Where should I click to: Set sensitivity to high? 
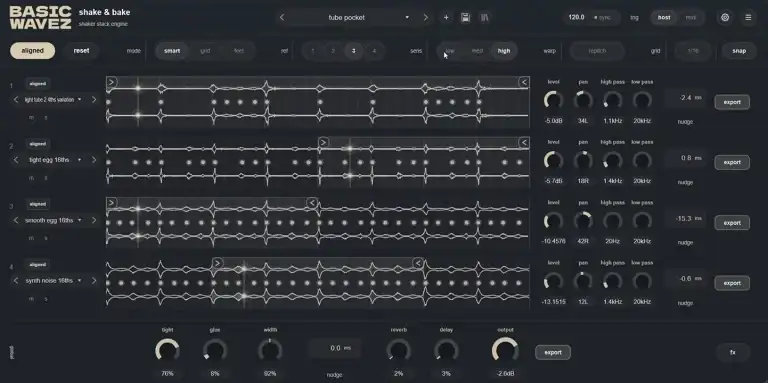[x=504, y=50]
